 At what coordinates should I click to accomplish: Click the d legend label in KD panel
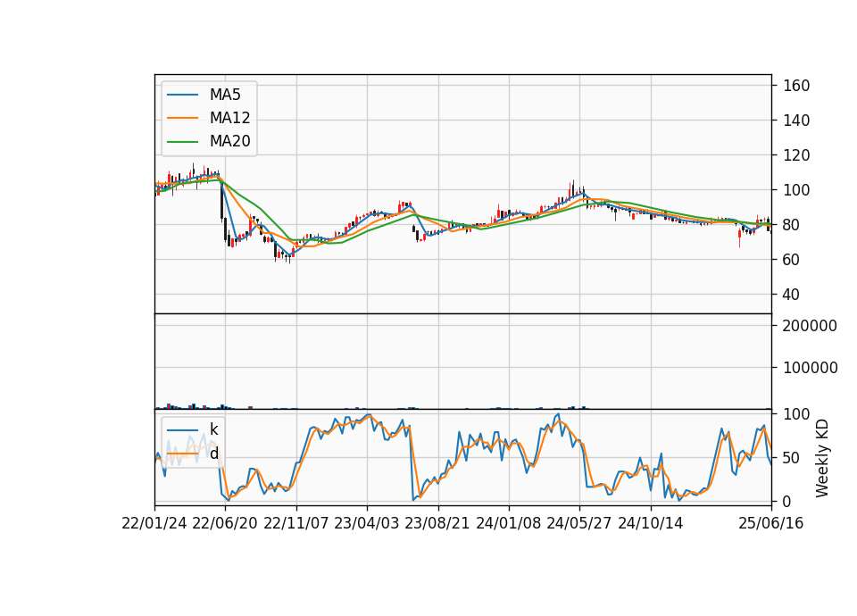213,454
